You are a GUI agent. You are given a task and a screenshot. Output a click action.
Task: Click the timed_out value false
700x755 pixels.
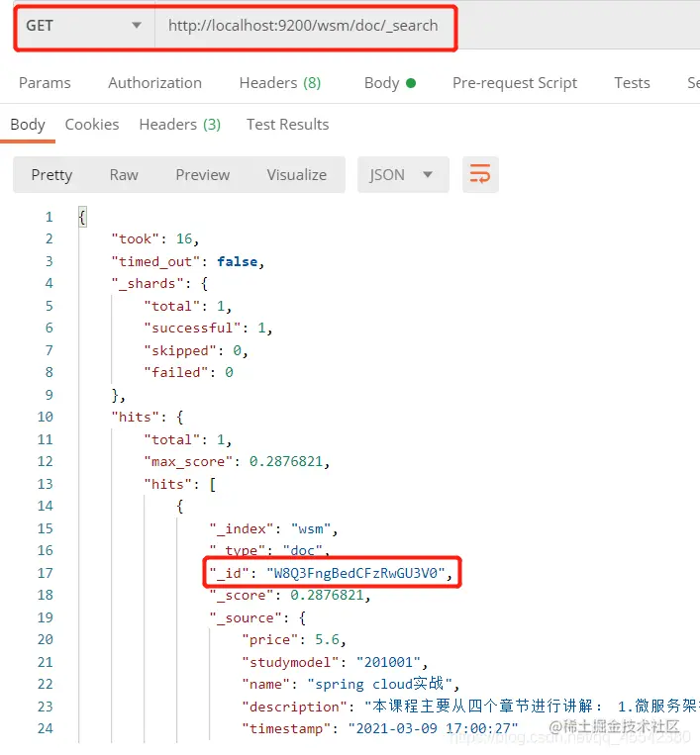tap(237, 261)
